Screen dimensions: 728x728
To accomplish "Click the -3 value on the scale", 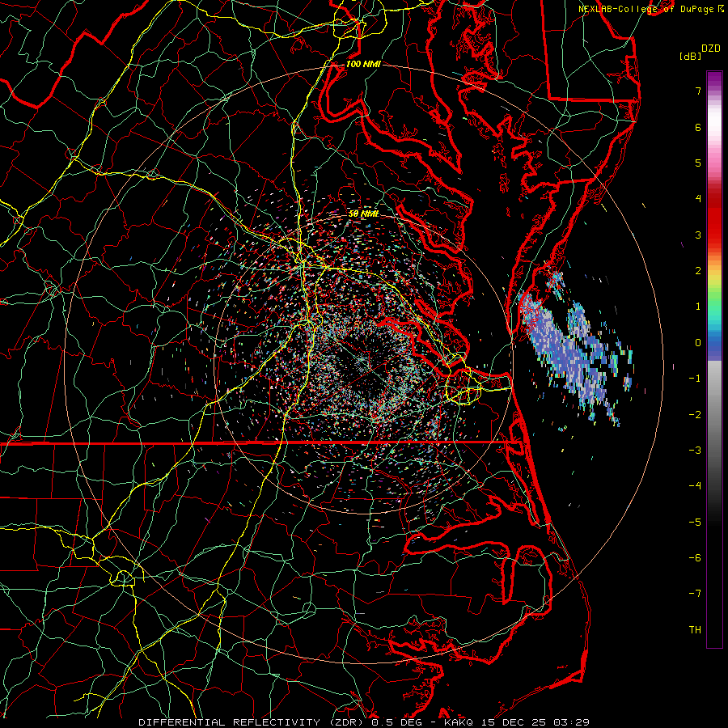I will [695, 451].
